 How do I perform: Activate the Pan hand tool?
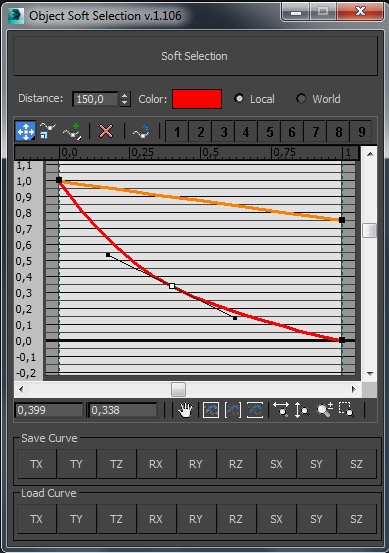(x=185, y=410)
